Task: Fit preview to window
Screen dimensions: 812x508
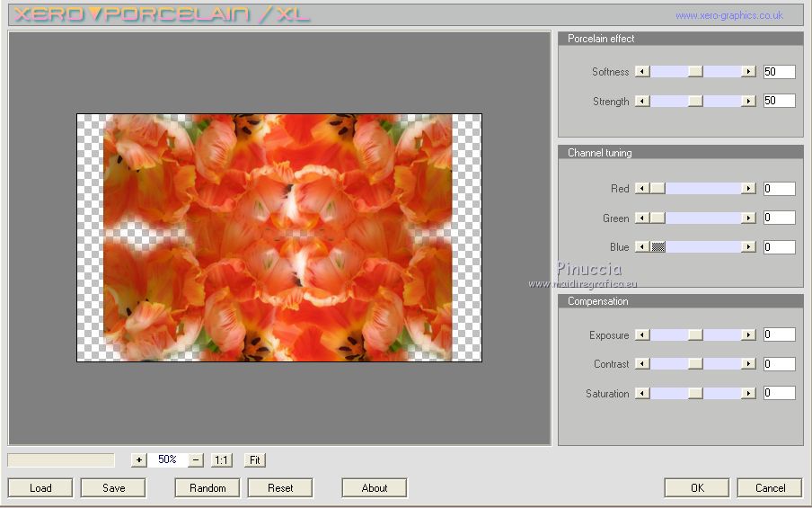Action: coord(255,459)
